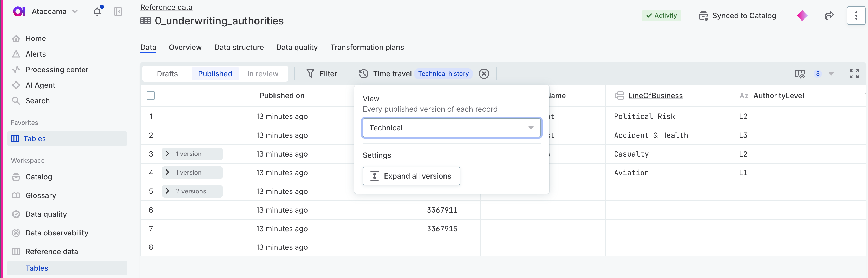This screenshot has height=278, width=868.
Task: Click the table icon beside 0_underwriting_authorities
Action: (146, 21)
